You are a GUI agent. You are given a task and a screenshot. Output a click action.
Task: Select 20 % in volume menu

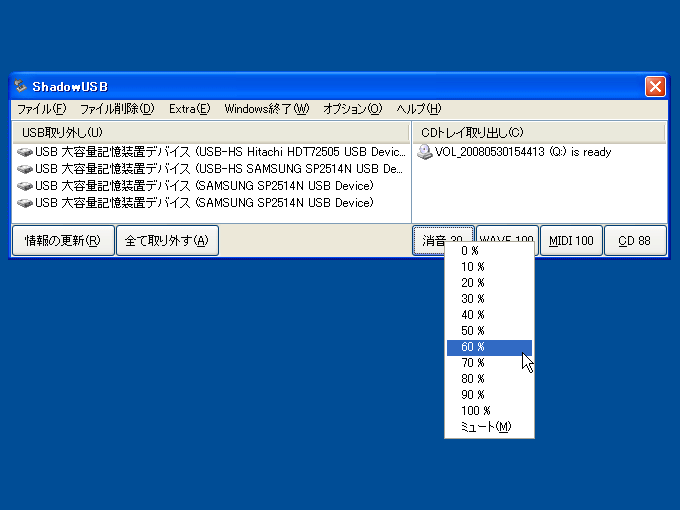(489, 283)
